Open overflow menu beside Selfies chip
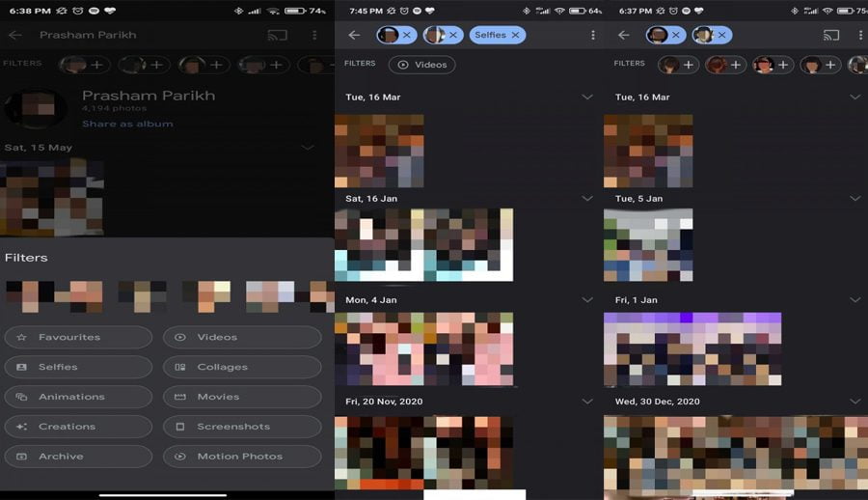The height and width of the screenshot is (500, 868). point(593,35)
